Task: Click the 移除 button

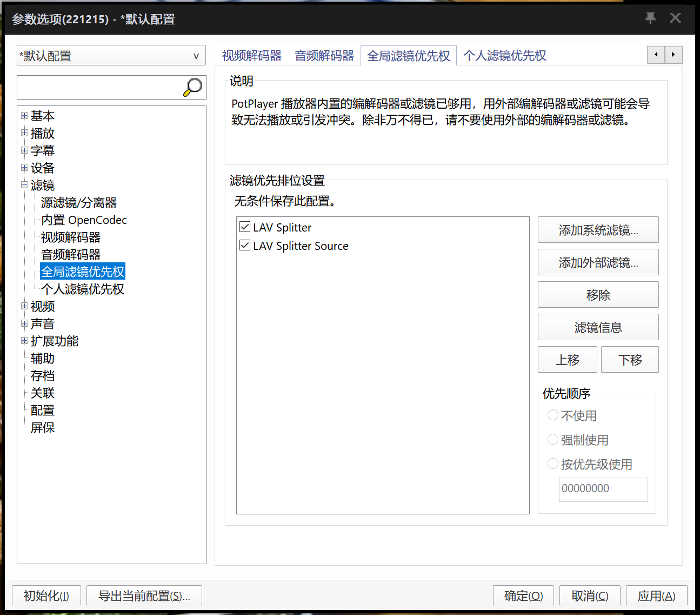Action: [598, 294]
